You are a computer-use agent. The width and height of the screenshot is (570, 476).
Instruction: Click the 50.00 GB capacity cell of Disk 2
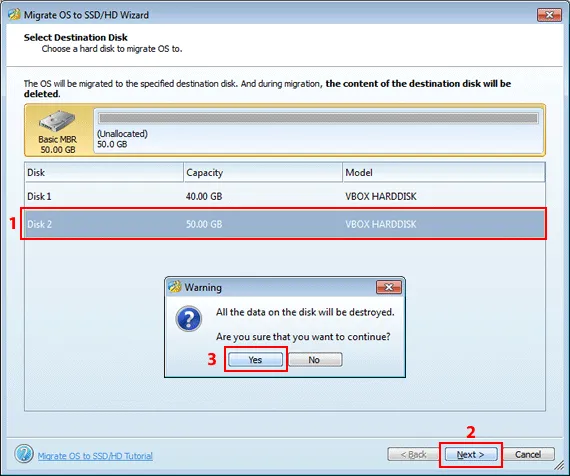tap(204, 224)
